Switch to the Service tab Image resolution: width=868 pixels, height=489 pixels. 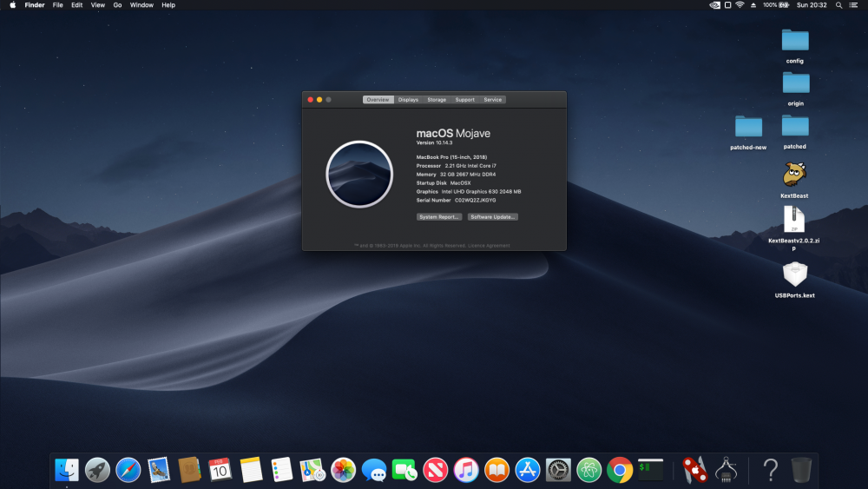click(493, 100)
